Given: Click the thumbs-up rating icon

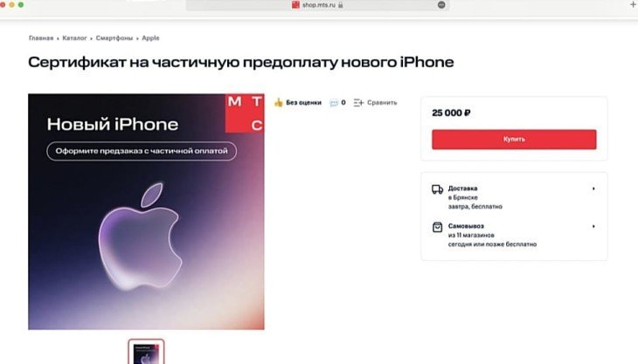Looking at the screenshot, I should tap(278, 102).
